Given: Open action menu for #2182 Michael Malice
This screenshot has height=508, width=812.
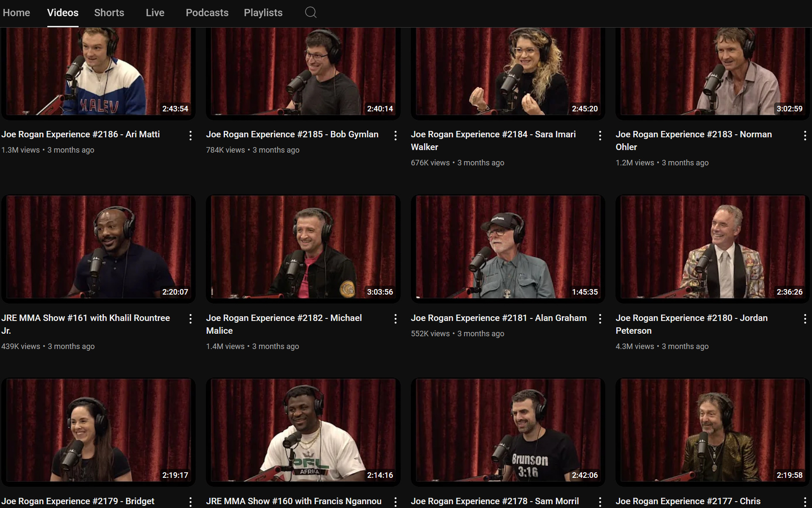Looking at the screenshot, I should 395,319.
